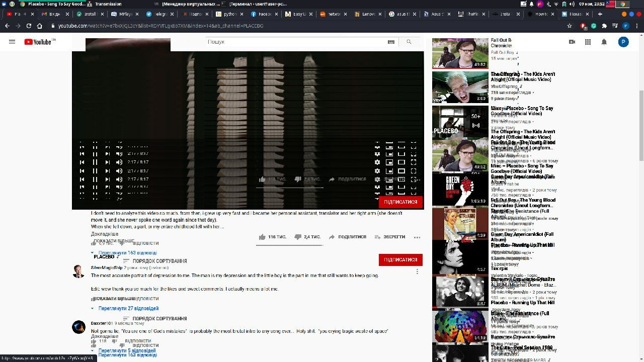The image size is (644, 362).
Task: Open the on-screen keyboard icon in search box
Action: pyautogui.click(x=391, y=42)
